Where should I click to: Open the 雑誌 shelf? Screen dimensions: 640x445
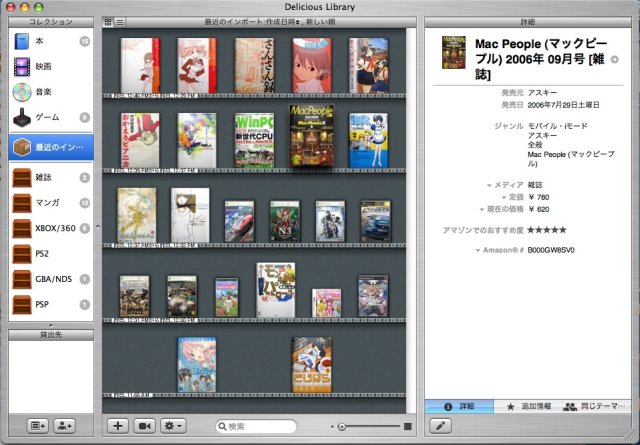coord(51,178)
